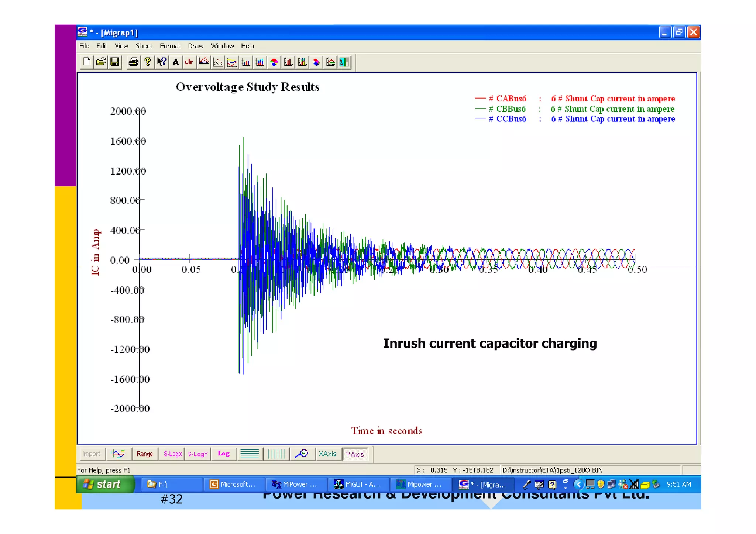Click the clr clear toolbar button
Screen dimensions: 756x534
(x=189, y=62)
